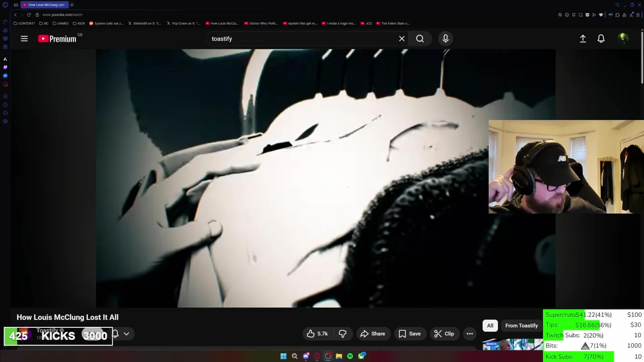The image size is (644, 362).
Task: Open browser extensions cube icon
Action: (x=617, y=15)
